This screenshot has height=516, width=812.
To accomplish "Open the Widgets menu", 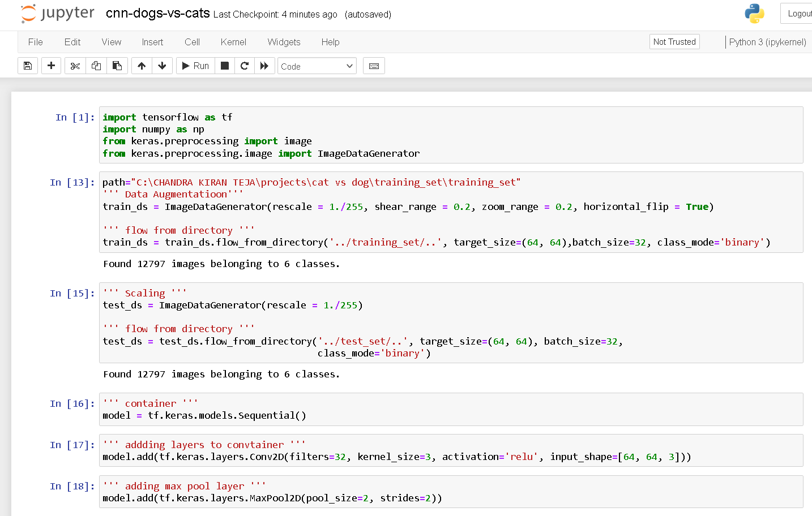I will coord(284,42).
